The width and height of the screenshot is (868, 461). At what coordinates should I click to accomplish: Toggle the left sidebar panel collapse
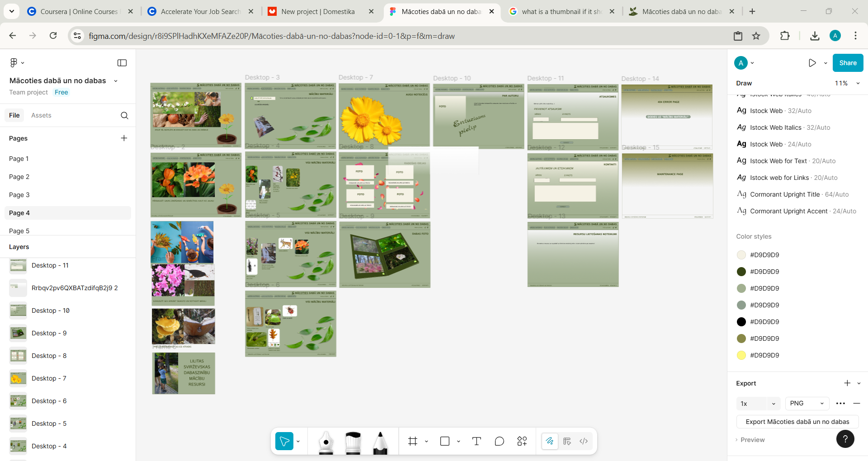122,63
